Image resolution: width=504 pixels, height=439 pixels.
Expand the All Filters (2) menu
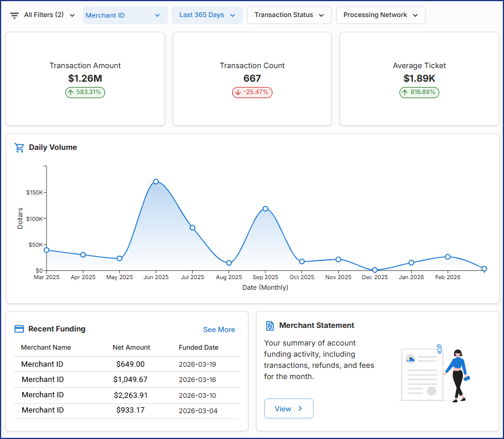pos(49,15)
